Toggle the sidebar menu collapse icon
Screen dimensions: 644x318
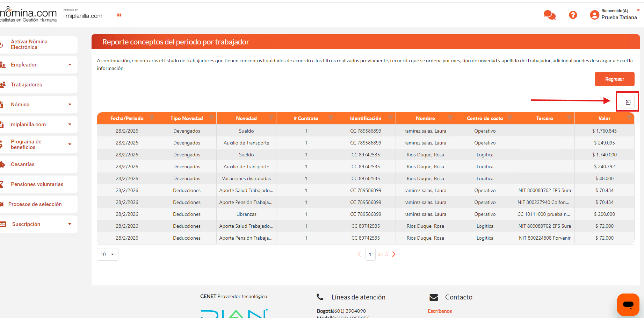tap(119, 15)
